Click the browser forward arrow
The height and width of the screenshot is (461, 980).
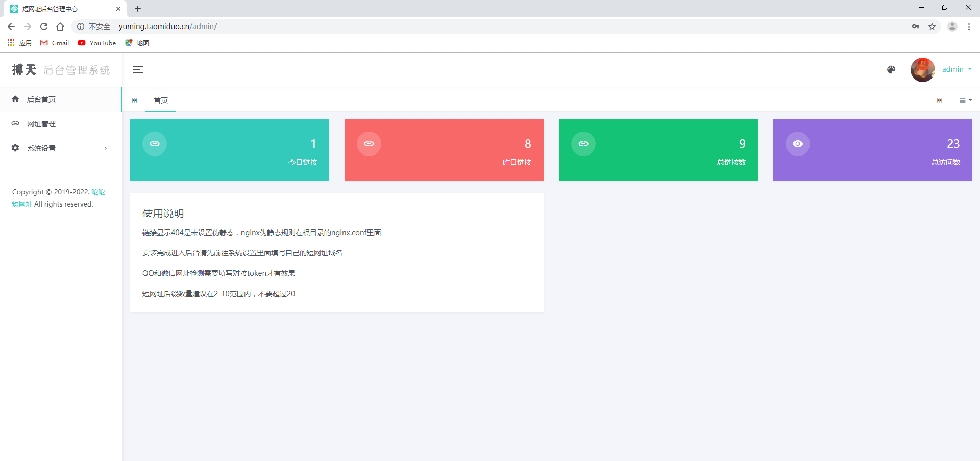28,27
